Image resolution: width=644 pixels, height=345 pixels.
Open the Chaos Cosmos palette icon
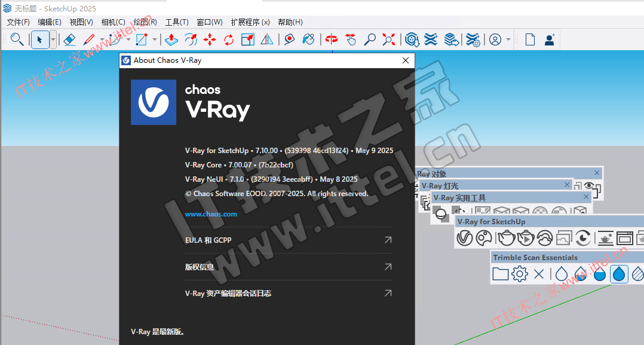pos(484,238)
